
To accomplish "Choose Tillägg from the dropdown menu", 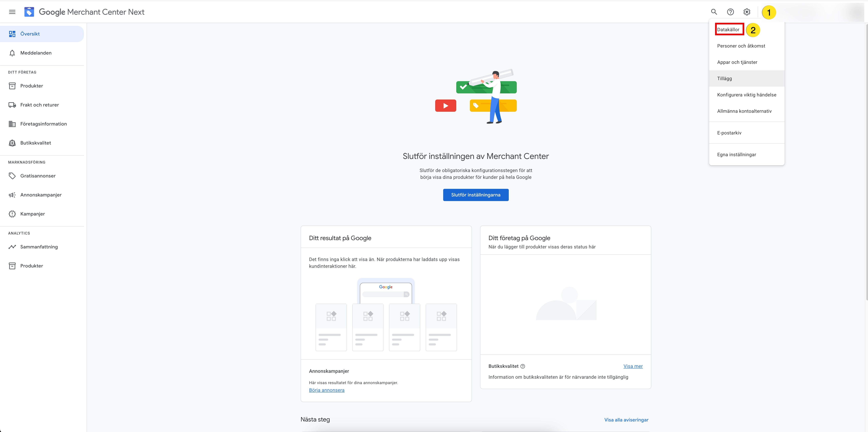I will pos(724,78).
